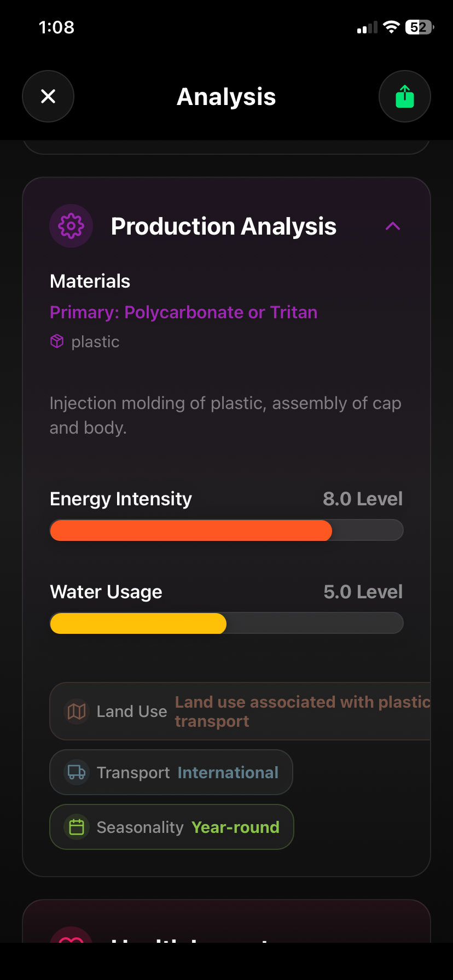The width and height of the screenshot is (453, 980).
Task: Tap the injection molding description text
Action: pyautogui.click(x=225, y=415)
